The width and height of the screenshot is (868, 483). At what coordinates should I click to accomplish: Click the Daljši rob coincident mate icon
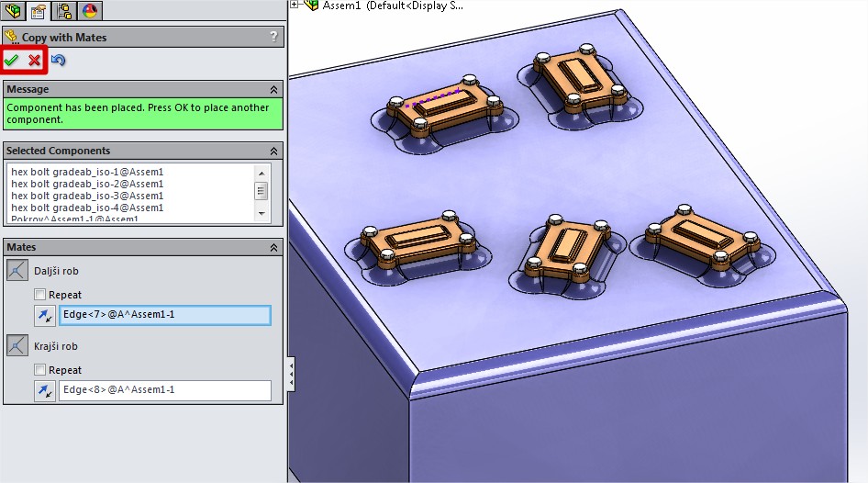[17, 270]
